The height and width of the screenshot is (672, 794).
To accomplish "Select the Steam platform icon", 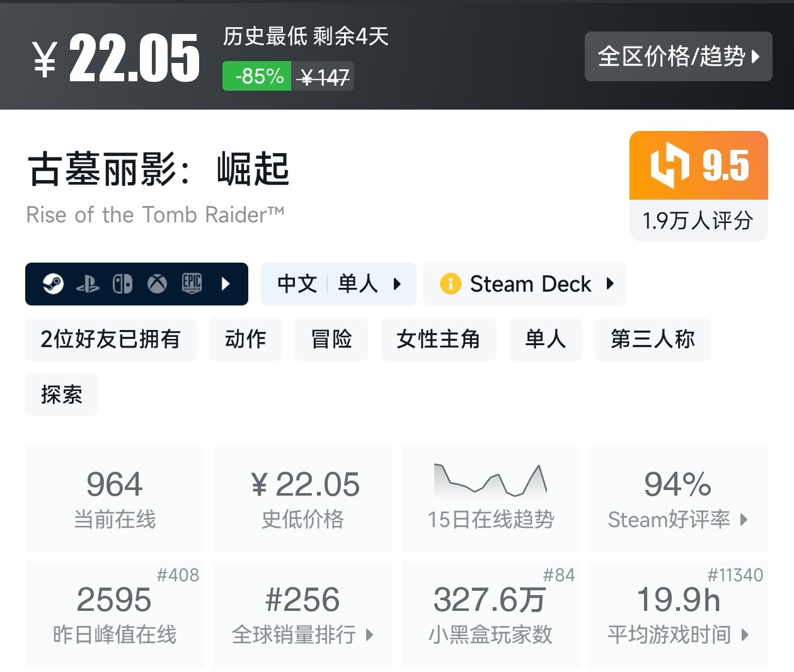I will 53,284.
